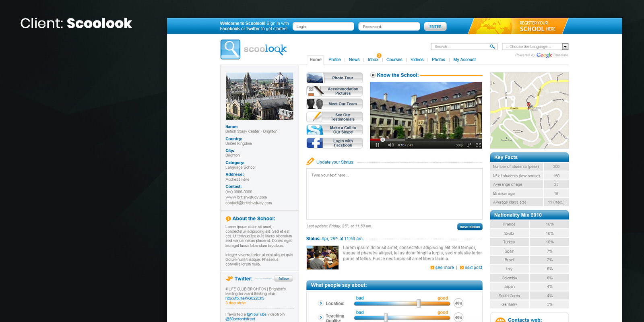Click the ENTER login button
644x322 pixels.
(435, 27)
